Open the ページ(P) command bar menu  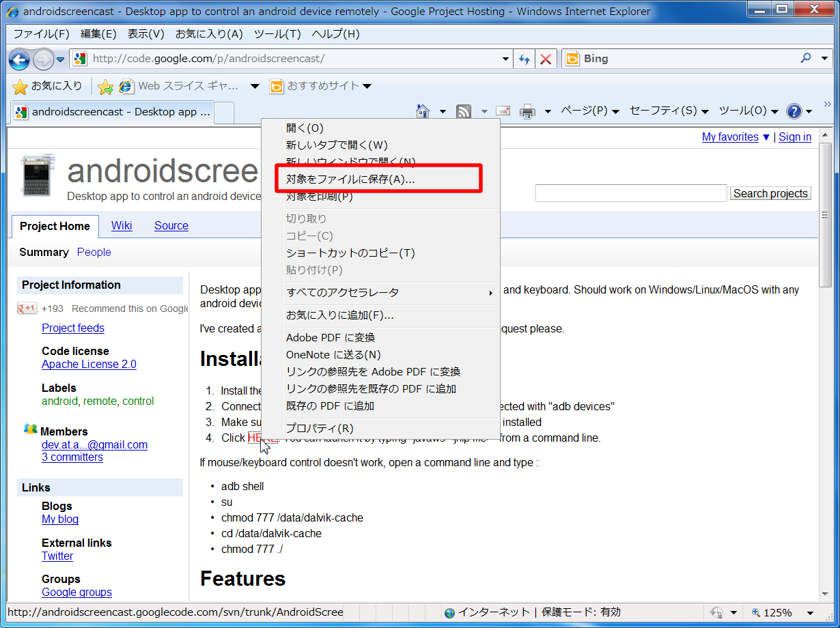pos(589,111)
